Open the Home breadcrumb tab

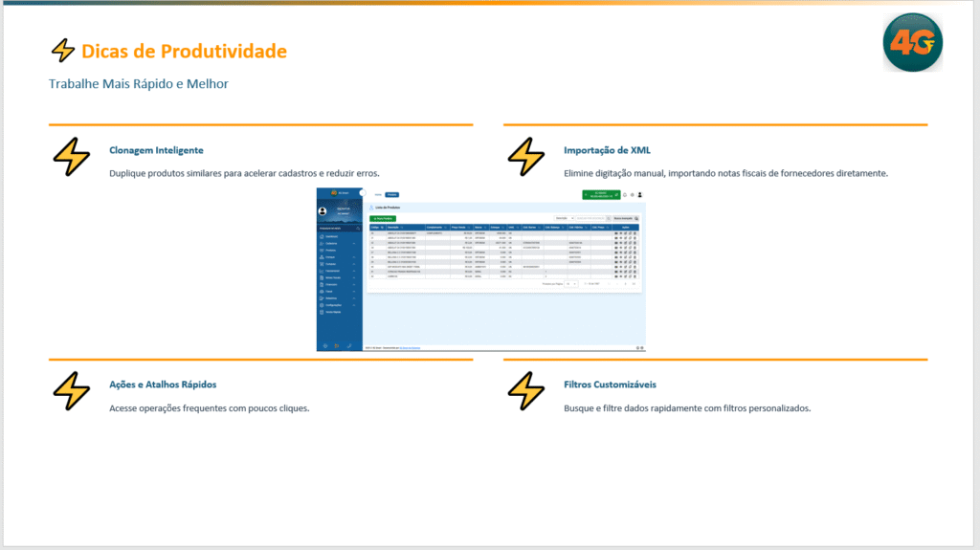[378, 195]
